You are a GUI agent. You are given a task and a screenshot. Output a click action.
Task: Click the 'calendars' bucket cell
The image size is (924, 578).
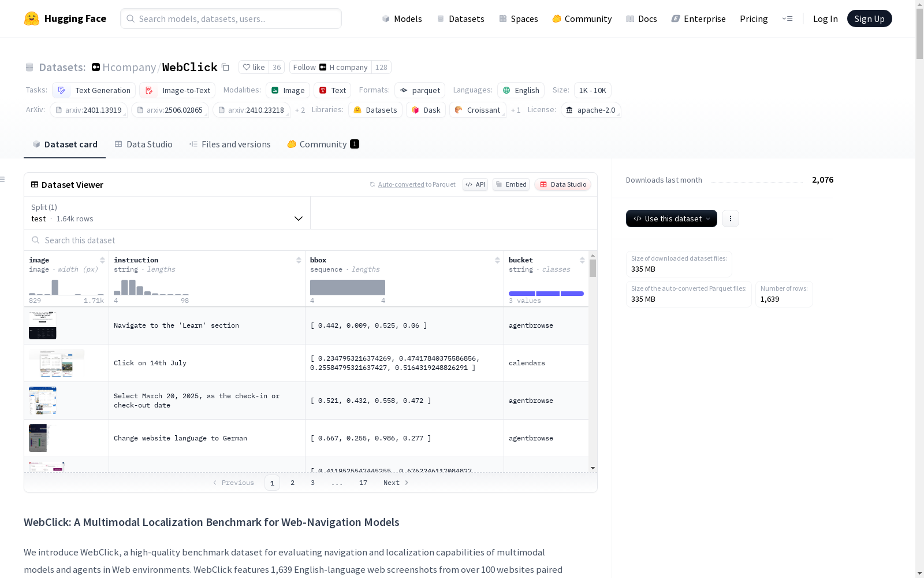[x=546, y=363]
